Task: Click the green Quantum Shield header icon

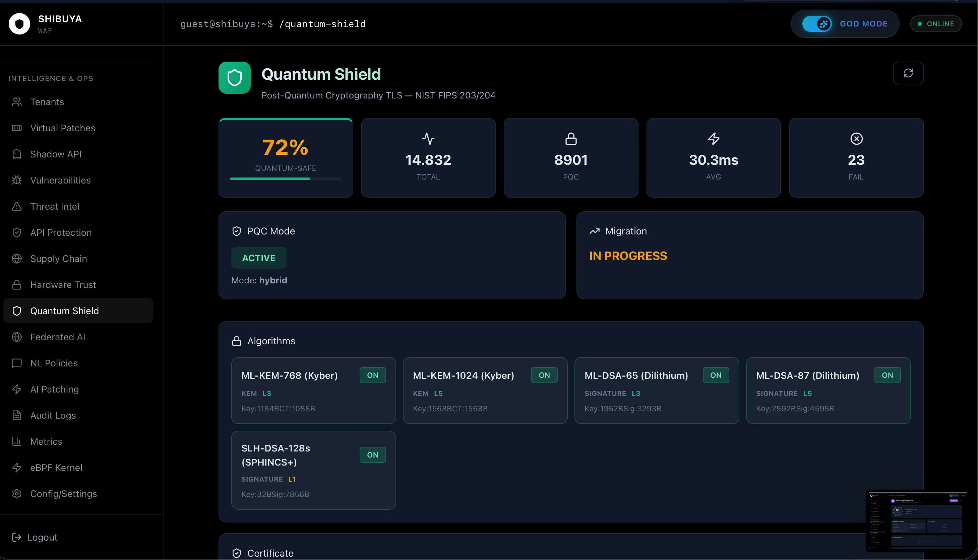Action: 234,78
